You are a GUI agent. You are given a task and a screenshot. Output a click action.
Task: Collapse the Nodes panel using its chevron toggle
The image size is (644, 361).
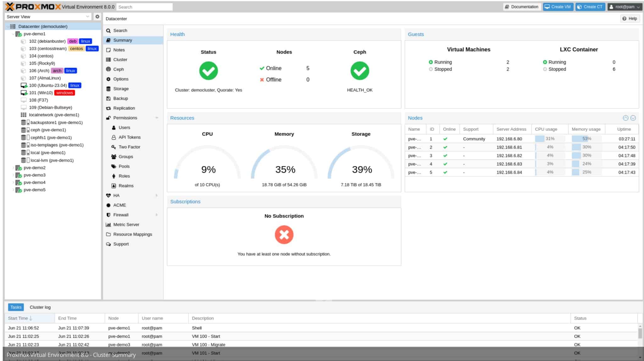(626, 118)
